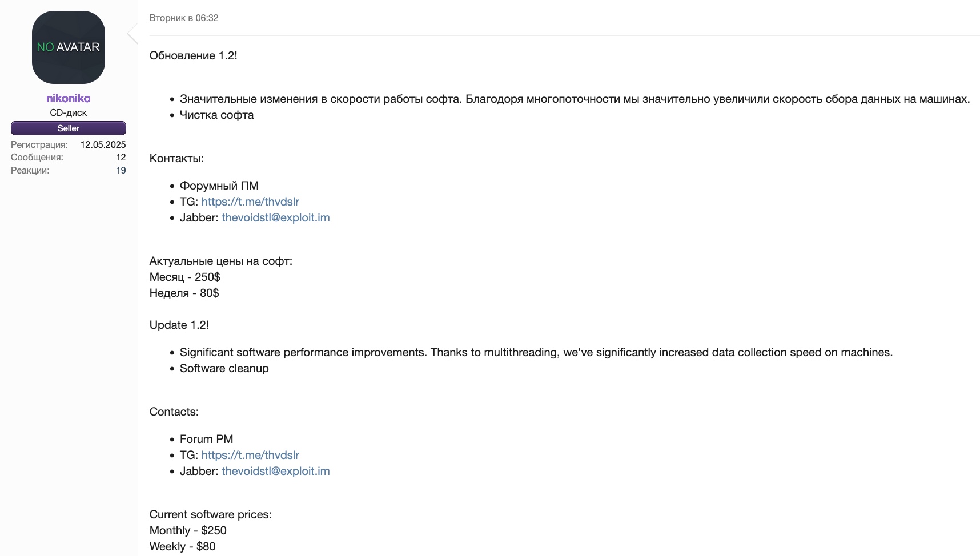This screenshot has width=980, height=556.
Task: Click the Чистка софта bullet point
Action: point(216,115)
